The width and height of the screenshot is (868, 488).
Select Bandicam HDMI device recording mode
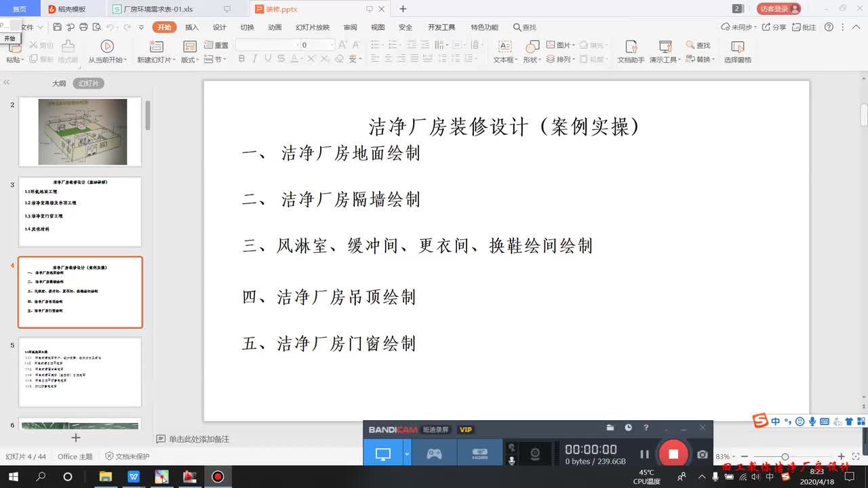click(480, 454)
